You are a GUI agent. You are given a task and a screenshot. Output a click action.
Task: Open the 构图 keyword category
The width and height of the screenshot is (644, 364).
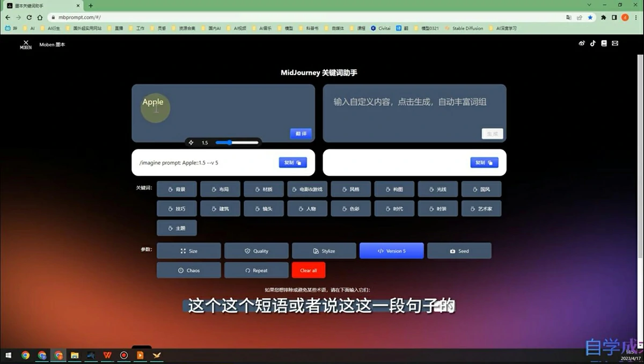coord(394,189)
